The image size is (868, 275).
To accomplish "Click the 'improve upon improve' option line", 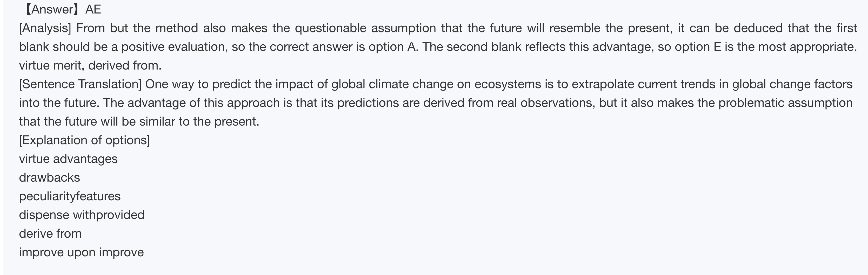I will (81, 252).
